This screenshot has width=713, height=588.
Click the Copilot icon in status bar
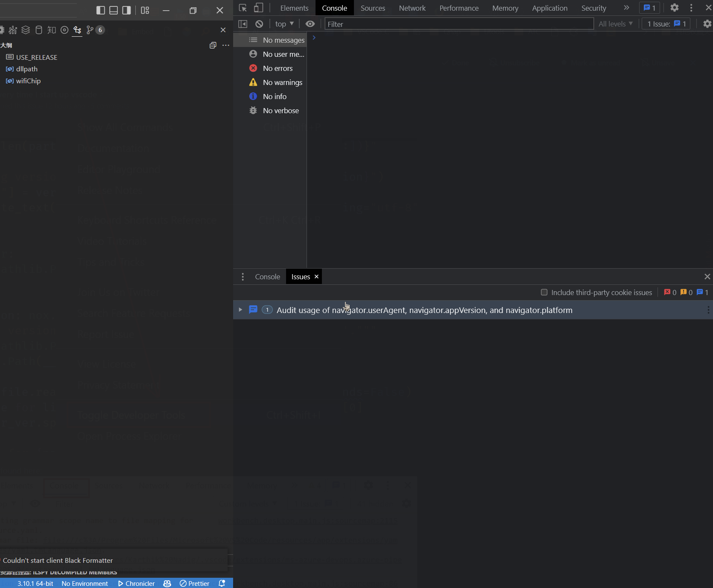(x=167, y=583)
